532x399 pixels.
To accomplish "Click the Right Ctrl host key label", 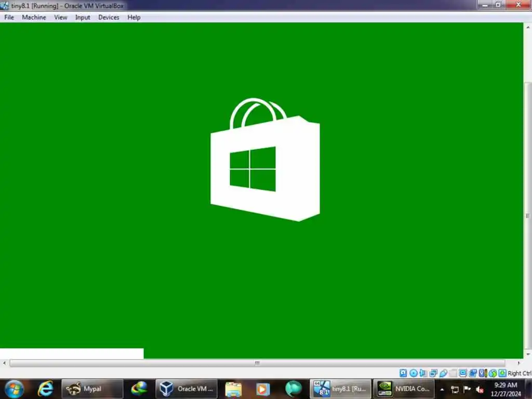I will (x=520, y=373).
